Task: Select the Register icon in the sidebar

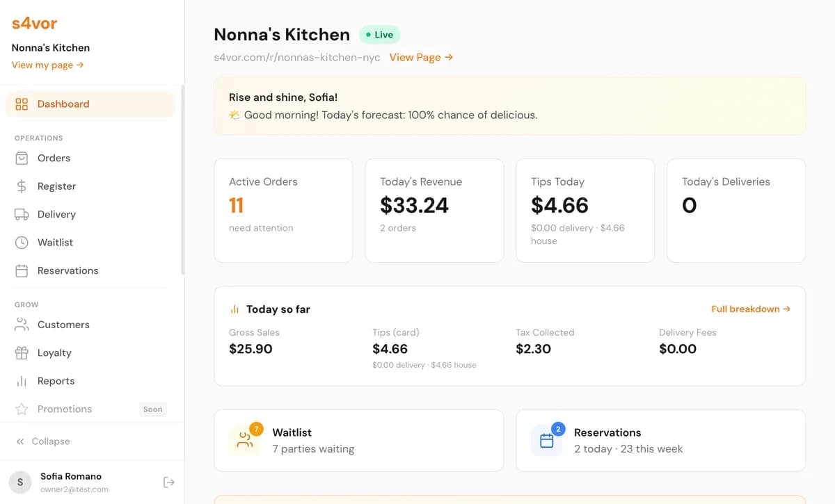Action: 21,186
